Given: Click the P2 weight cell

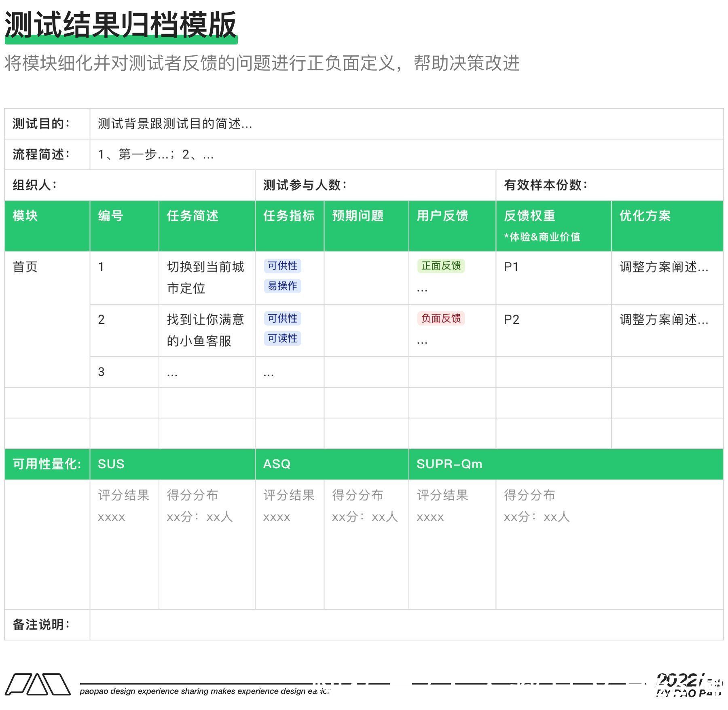Looking at the screenshot, I should point(553,330).
